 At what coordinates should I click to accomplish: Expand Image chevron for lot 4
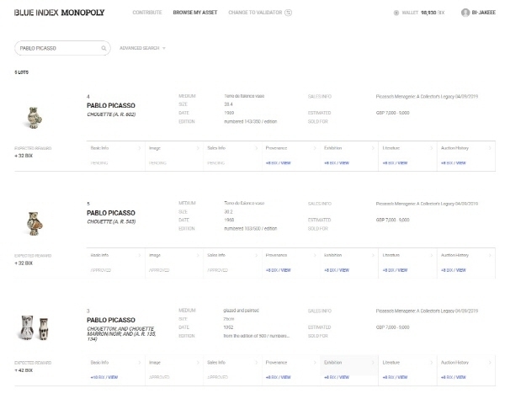(x=198, y=148)
